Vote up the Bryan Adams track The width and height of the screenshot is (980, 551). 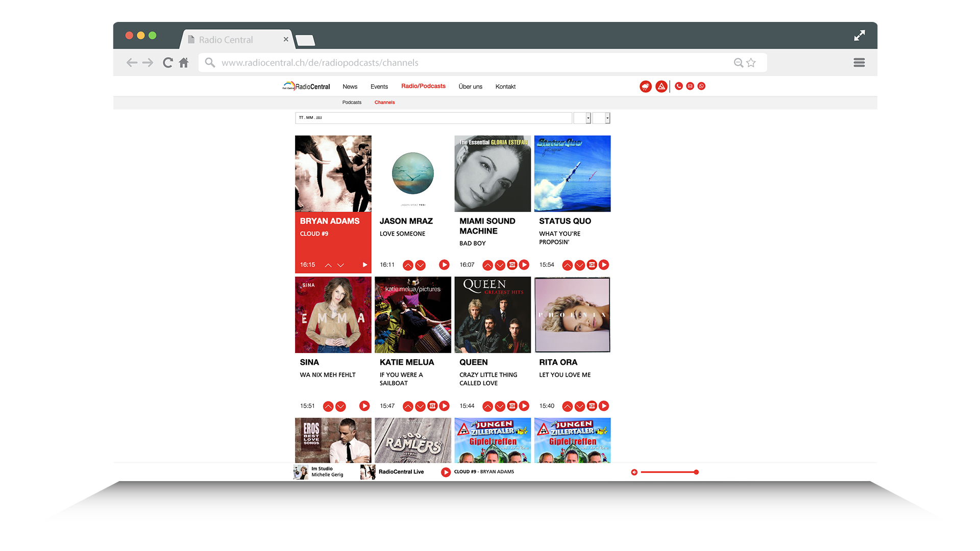point(328,265)
